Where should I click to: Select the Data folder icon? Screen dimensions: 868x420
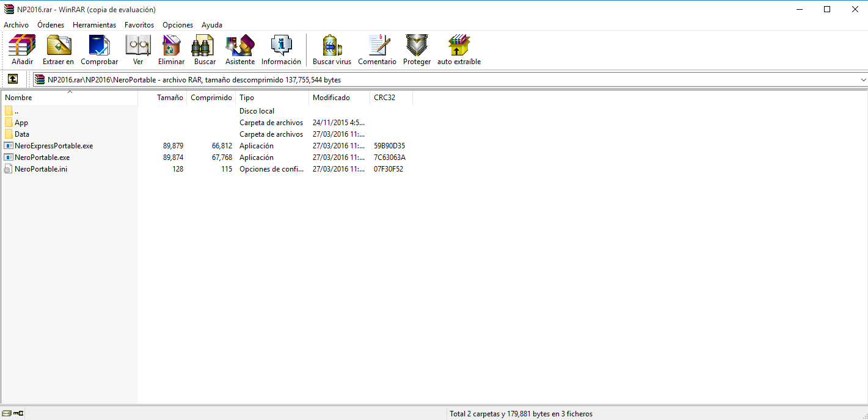[9, 134]
